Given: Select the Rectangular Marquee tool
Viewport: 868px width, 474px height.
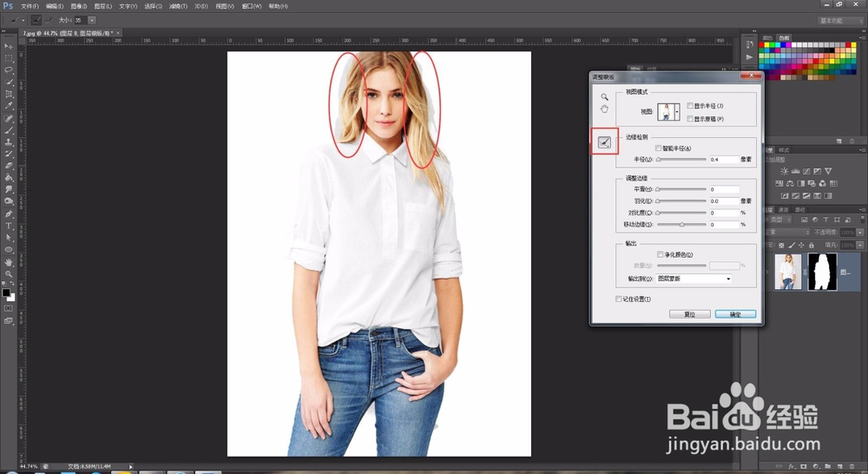Looking at the screenshot, I should point(9,58).
